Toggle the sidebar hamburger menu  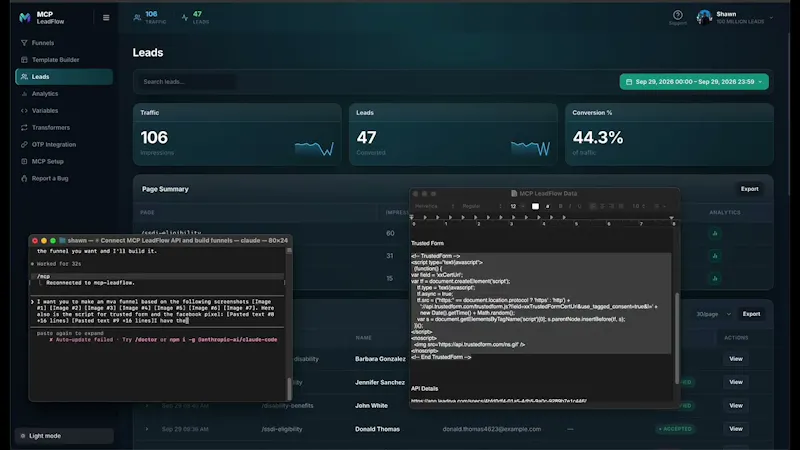click(x=106, y=18)
